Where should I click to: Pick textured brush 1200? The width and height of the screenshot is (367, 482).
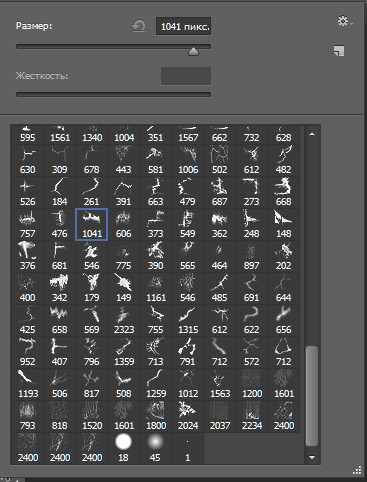(252, 385)
